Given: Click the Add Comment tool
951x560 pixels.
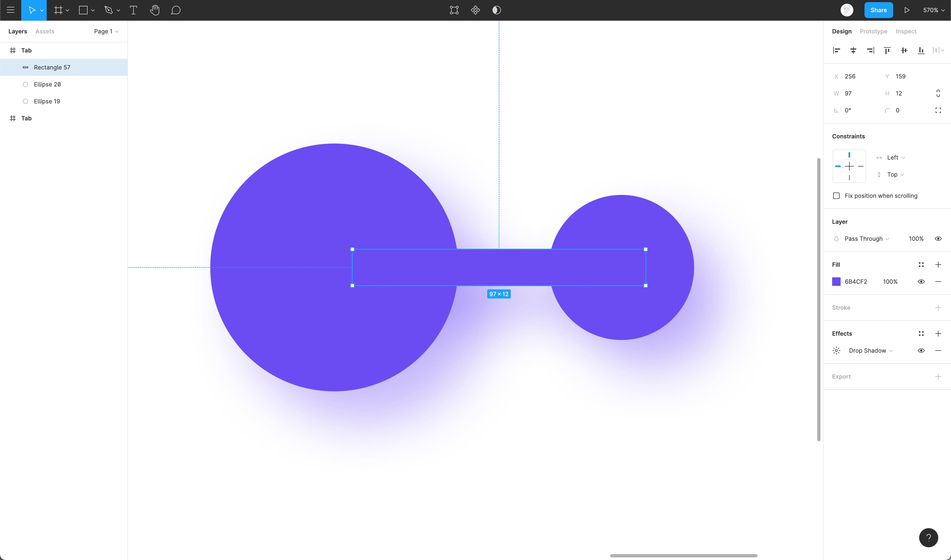Looking at the screenshot, I should pos(176,10).
